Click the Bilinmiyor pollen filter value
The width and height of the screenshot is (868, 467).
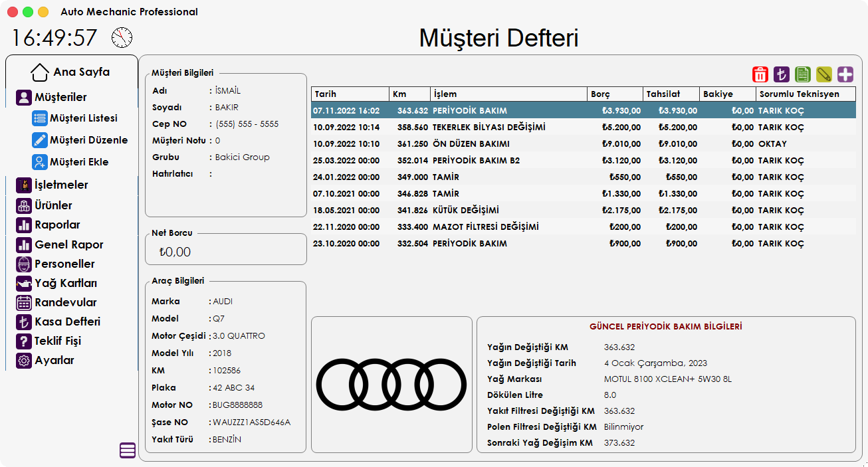coord(623,427)
